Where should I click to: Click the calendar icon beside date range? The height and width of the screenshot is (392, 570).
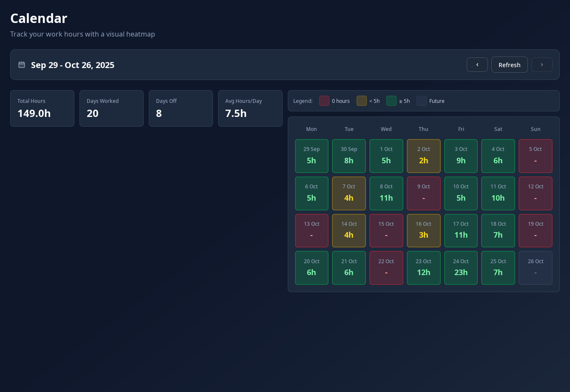(22, 65)
